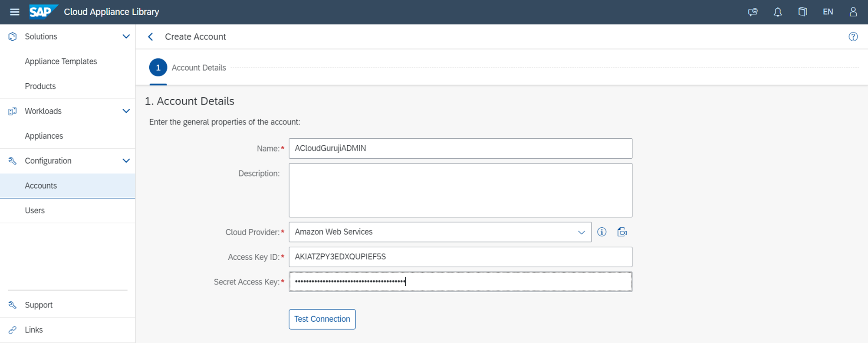Click the SAP logo
Screen dimensions: 868x343
click(43, 12)
